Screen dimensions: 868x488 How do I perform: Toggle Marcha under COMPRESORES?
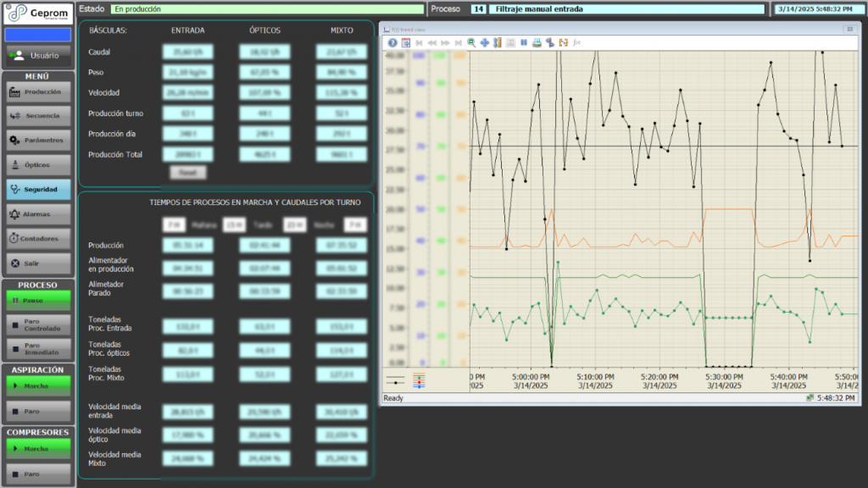click(x=38, y=448)
